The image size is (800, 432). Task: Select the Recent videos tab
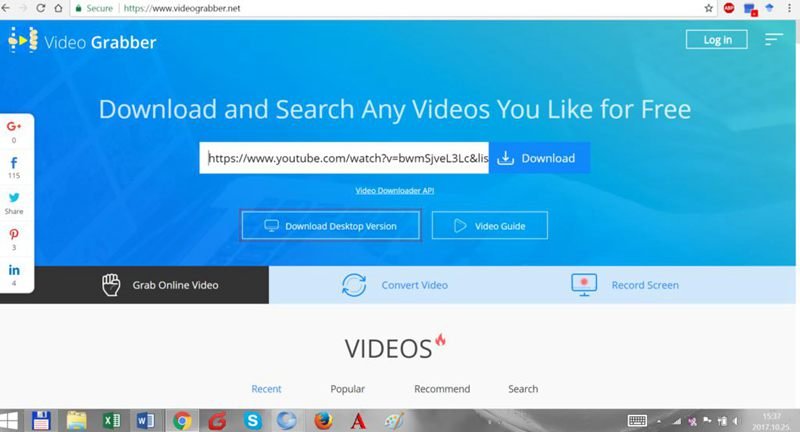pyautogui.click(x=266, y=389)
